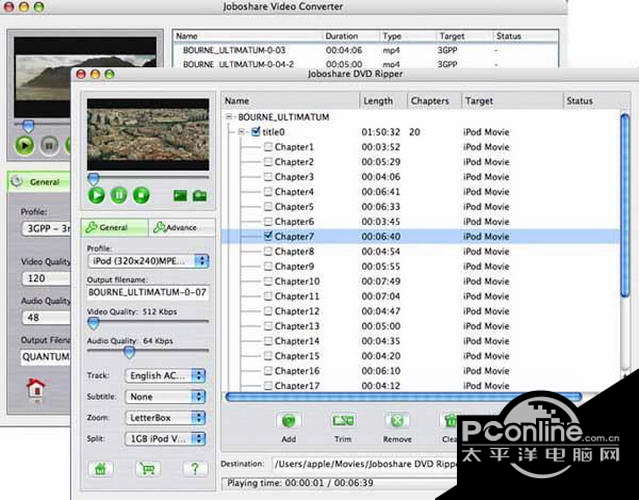Image resolution: width=639 pixels, height=500 pixels.
Task: Check the Chapter2 checkbox
Action: pyautogui.click(x=268, y=162)
